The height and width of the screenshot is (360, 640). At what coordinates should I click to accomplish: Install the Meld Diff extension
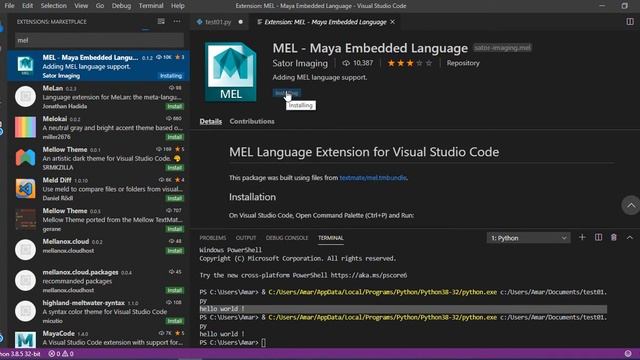pyautogui.click(x=174, y=198)
